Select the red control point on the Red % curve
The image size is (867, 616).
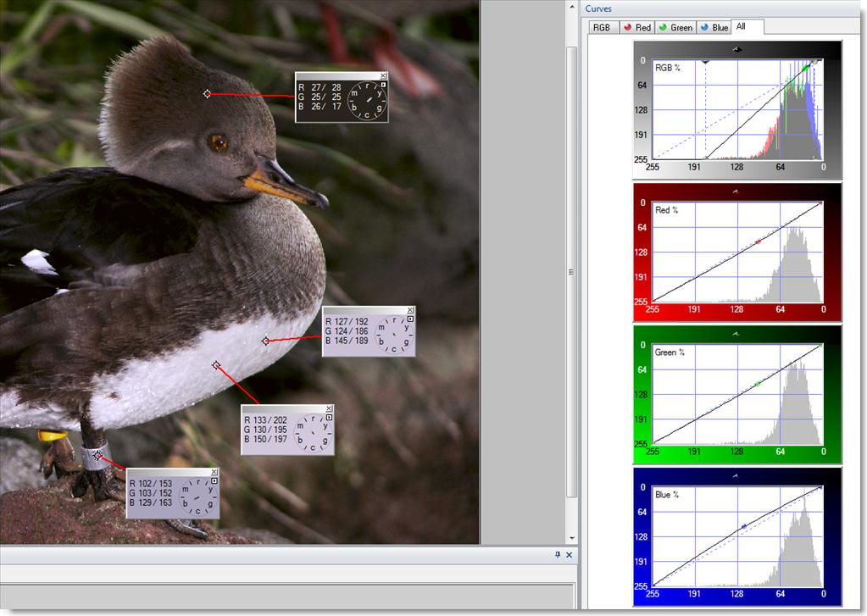click(758, 241)
